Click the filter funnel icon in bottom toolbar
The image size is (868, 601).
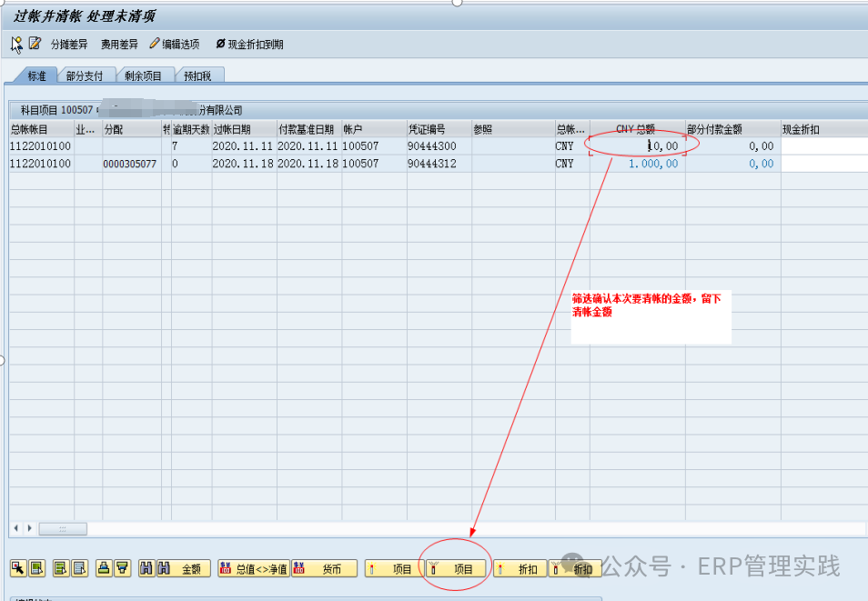[122, 568]
